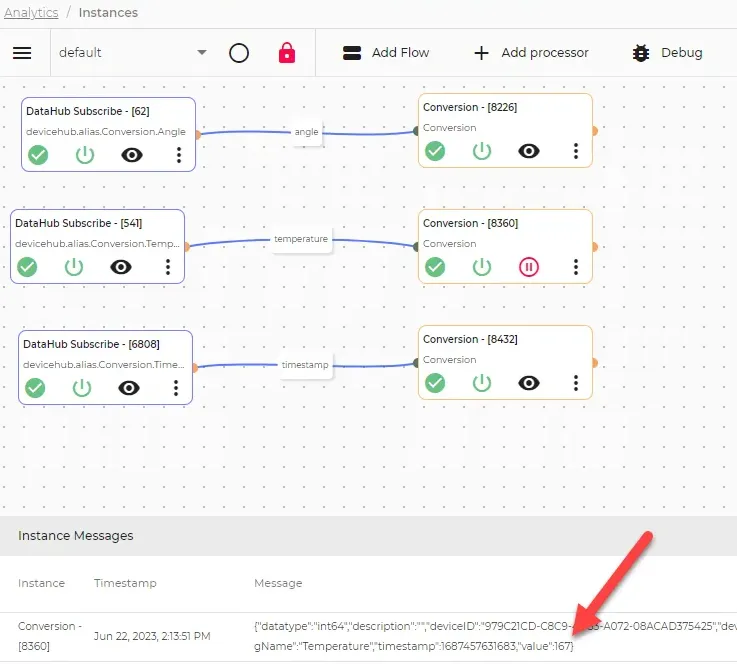Click output port of Conversion [8226]
This screenshot has height=664, width=737.
pyautogui.click(x=595, y=131)
